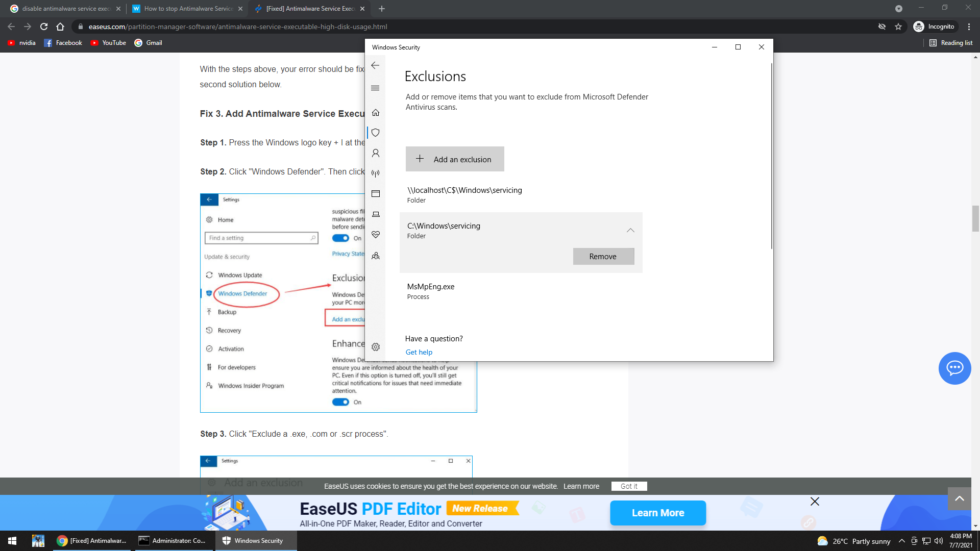Open the Home section in Windows Security
Screen dimensions: 980x551
376,112
